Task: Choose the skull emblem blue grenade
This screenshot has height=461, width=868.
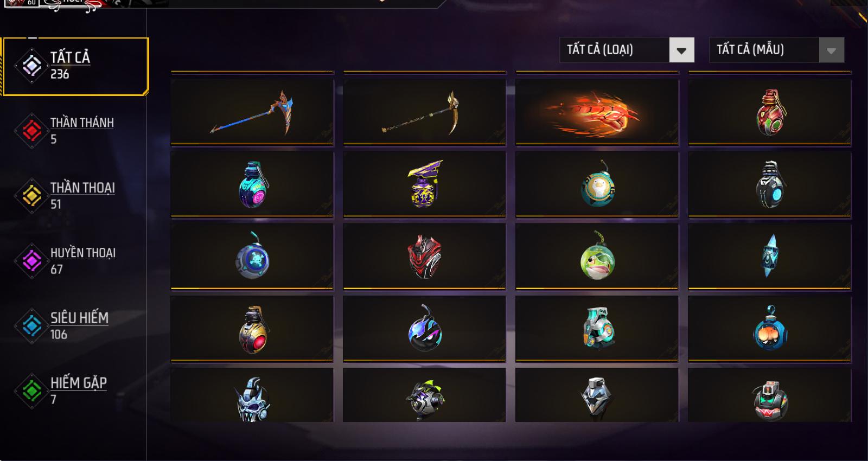Action: pos(252,257)
